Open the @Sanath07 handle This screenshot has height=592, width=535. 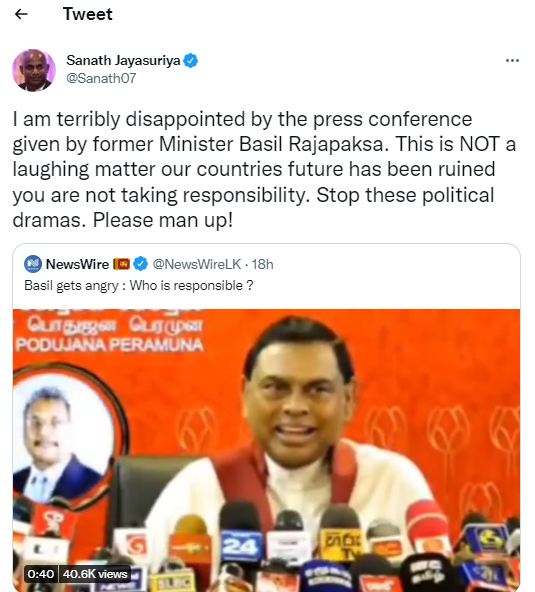101,78
